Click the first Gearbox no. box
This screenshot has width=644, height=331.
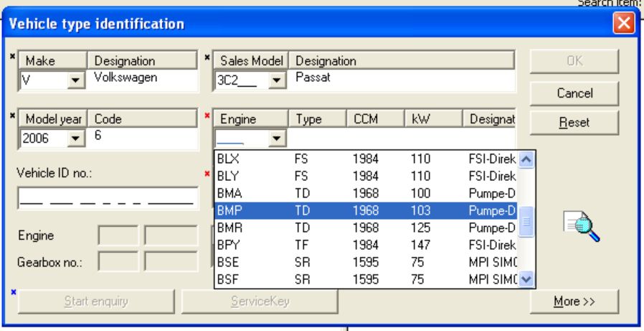[x=118, y=262]
